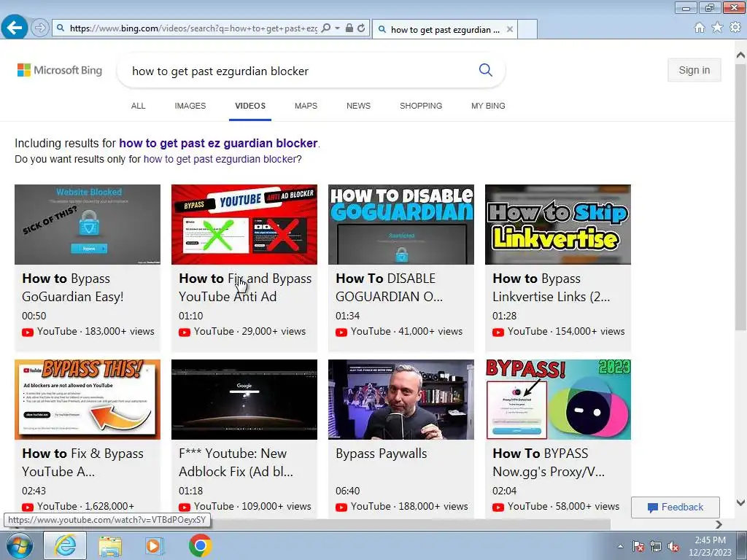747x560 pixels.
Task: Click YouTube icon beside '154,000+ views'
Action: coord(498,332)
